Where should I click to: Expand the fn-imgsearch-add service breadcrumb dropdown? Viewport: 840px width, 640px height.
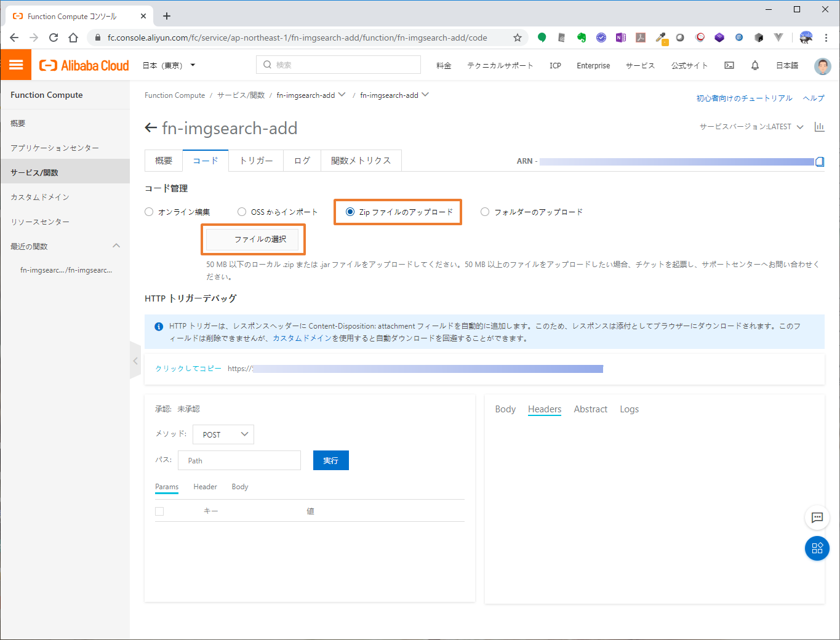click(342, 95)
